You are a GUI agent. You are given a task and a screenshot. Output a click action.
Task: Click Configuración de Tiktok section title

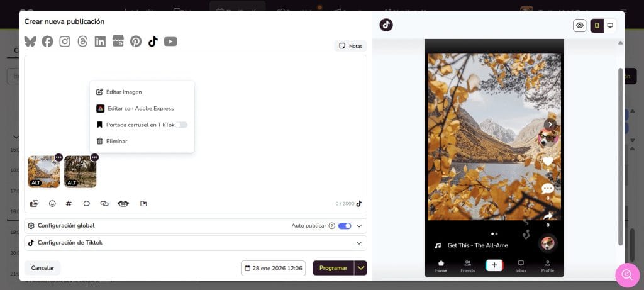point(70,243)
